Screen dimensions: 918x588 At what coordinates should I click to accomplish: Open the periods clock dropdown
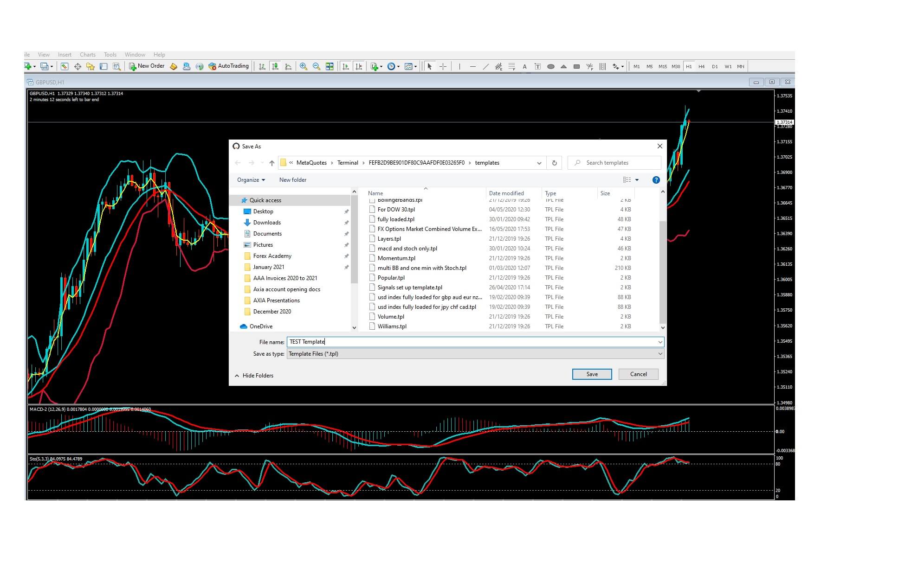(398, 66)
